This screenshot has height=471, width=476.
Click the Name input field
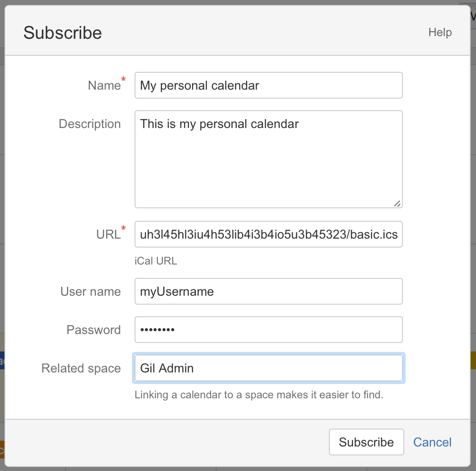pyautogui.click(x=268, y=85)
